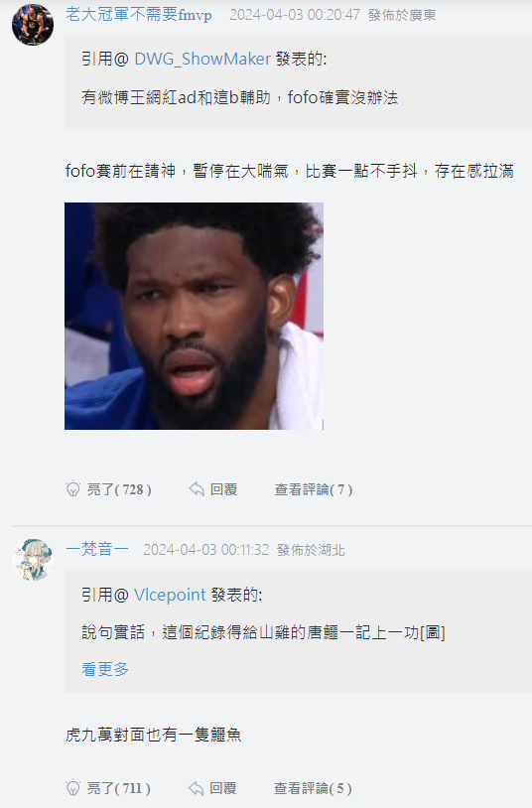This screenshot has height=808, width=532.
Task: Visit quoted user Vlcepoint
Action: 170,595
